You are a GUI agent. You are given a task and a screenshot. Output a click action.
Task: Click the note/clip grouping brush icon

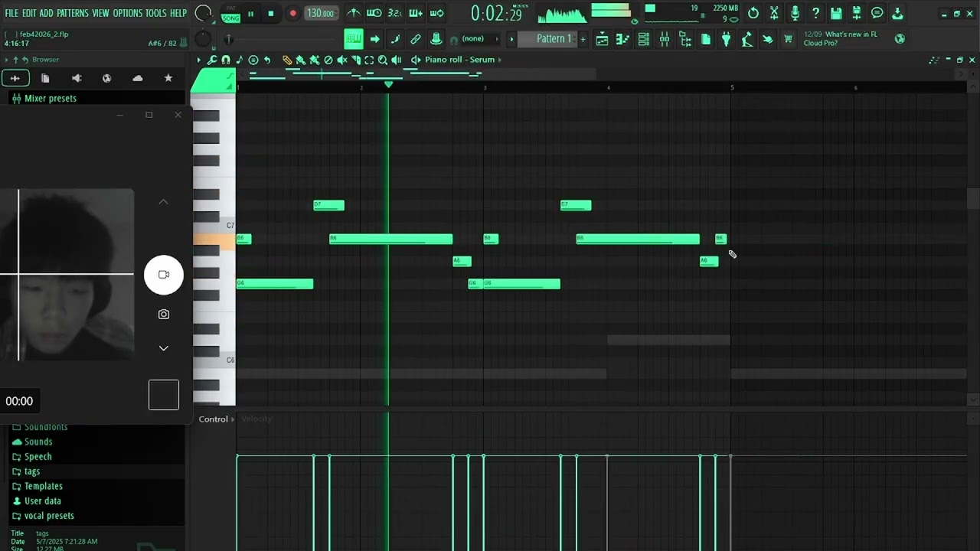coord(395,39)
